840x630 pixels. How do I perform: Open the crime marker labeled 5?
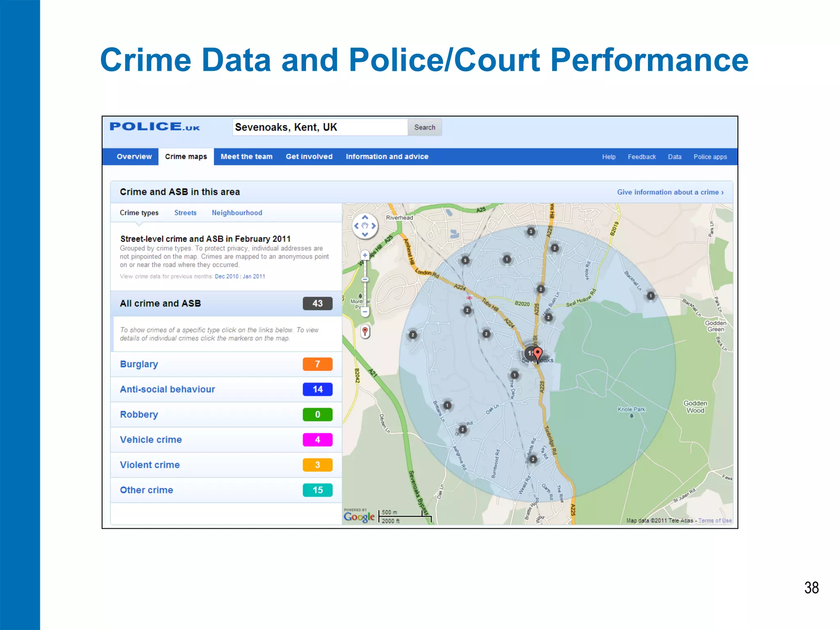tap(465, 260)
